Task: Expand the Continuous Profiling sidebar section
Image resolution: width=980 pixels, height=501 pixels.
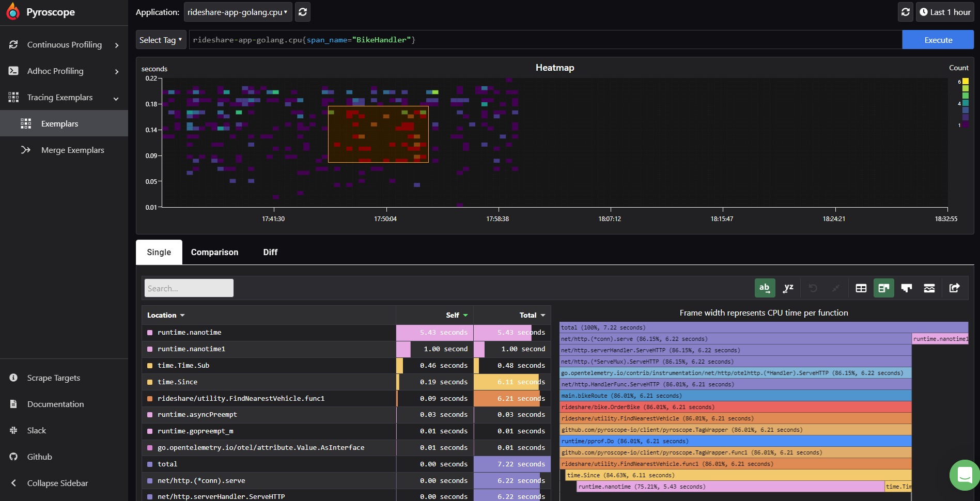Action: [x=64, y=45]
